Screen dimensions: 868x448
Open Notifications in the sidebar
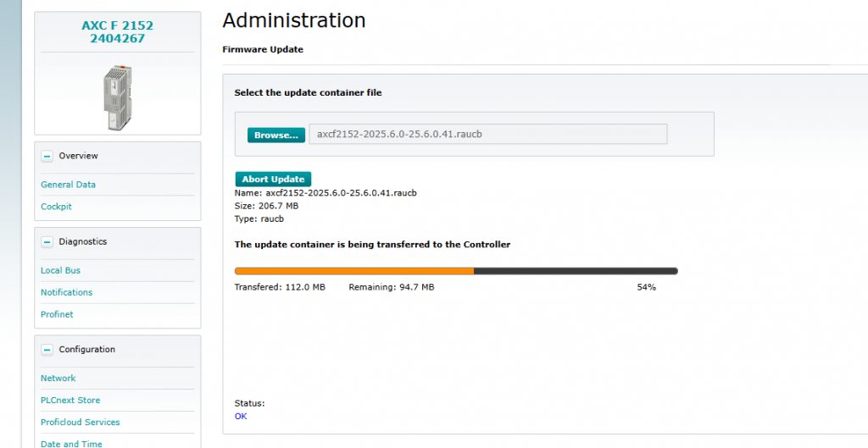click(66, 293)
